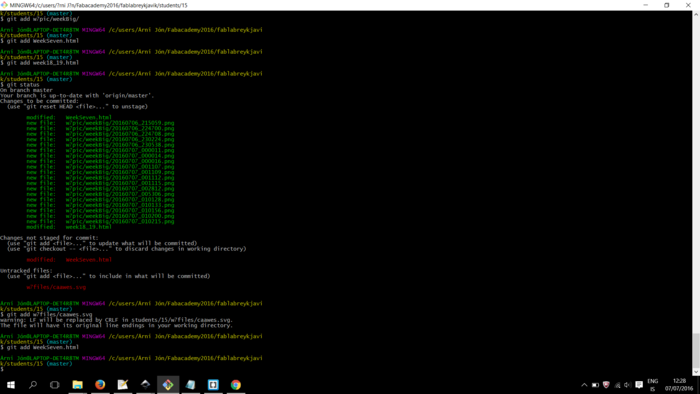Switch to Brackets editor in the taskbar
Viewport: 700px width, 394px height.
pyautogui.click(x=213, y=385)
